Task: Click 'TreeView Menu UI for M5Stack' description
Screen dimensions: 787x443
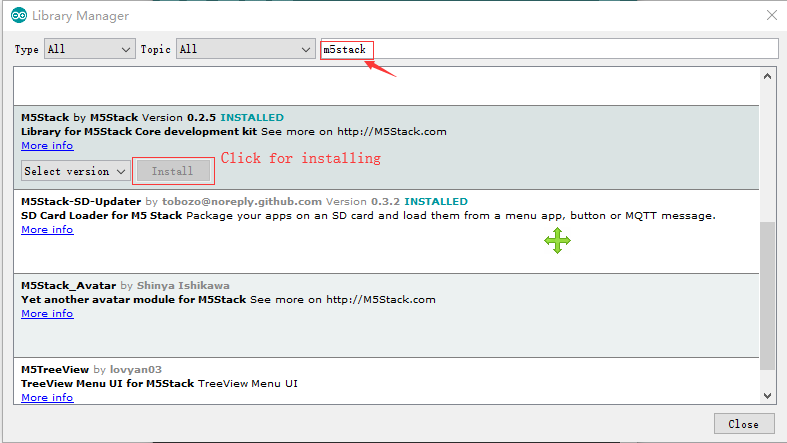Action: tap(107, 384)
